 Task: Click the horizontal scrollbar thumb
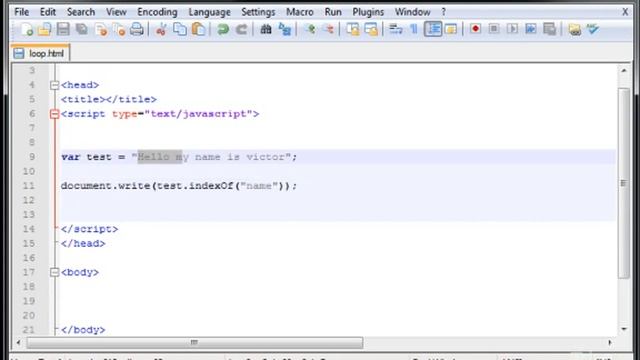[195, 342]
